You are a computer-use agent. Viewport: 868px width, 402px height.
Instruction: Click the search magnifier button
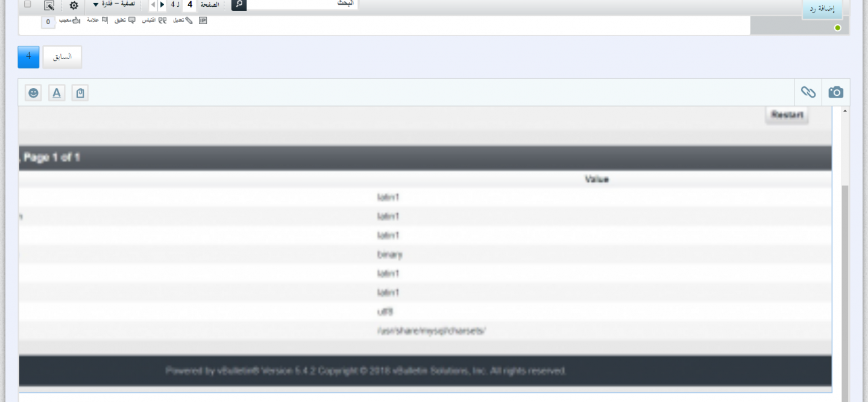pos(239,4)
